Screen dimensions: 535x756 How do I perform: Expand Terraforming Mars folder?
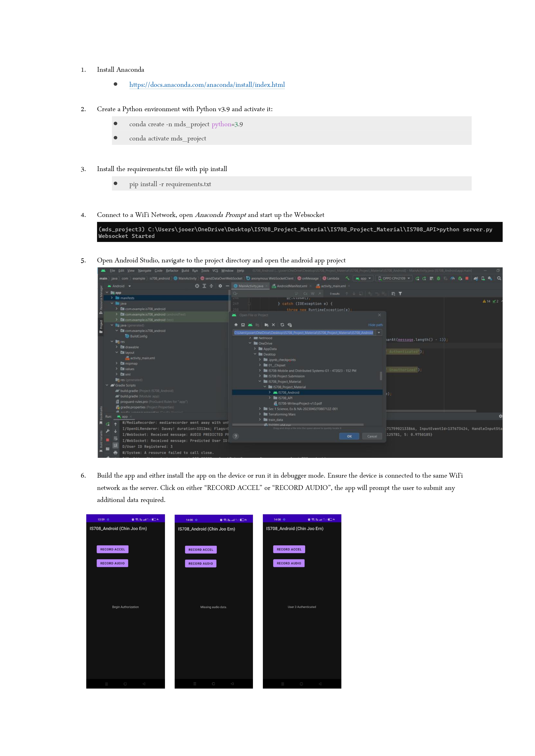pyautogui.click(x=260, y=414)
